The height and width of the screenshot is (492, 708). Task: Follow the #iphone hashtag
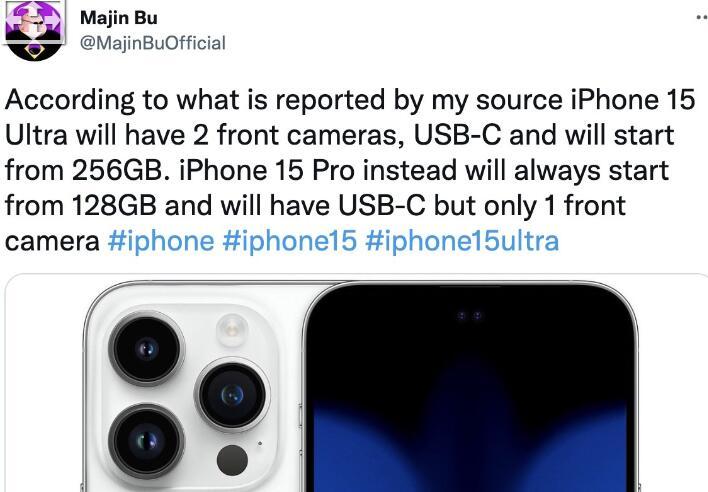(x=161, y=241)
